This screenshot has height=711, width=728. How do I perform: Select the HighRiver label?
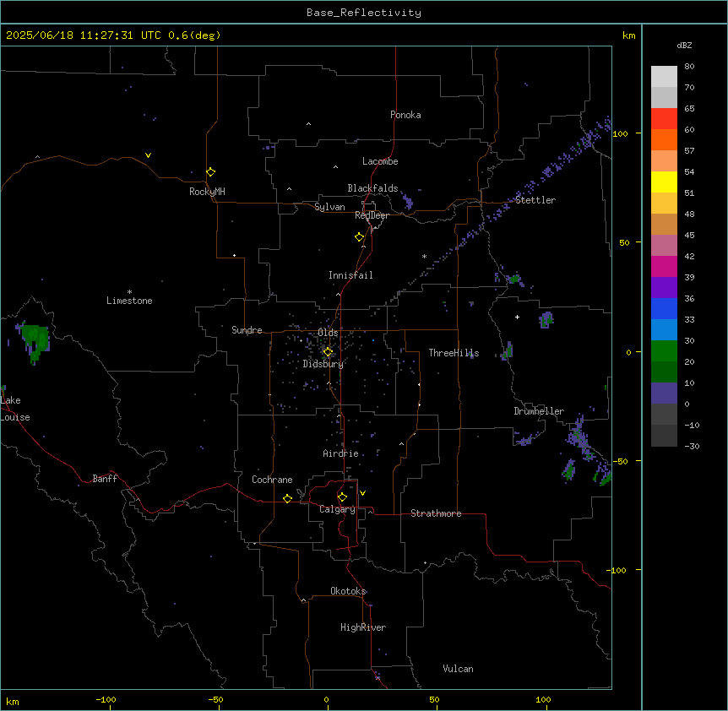(363, 627)
